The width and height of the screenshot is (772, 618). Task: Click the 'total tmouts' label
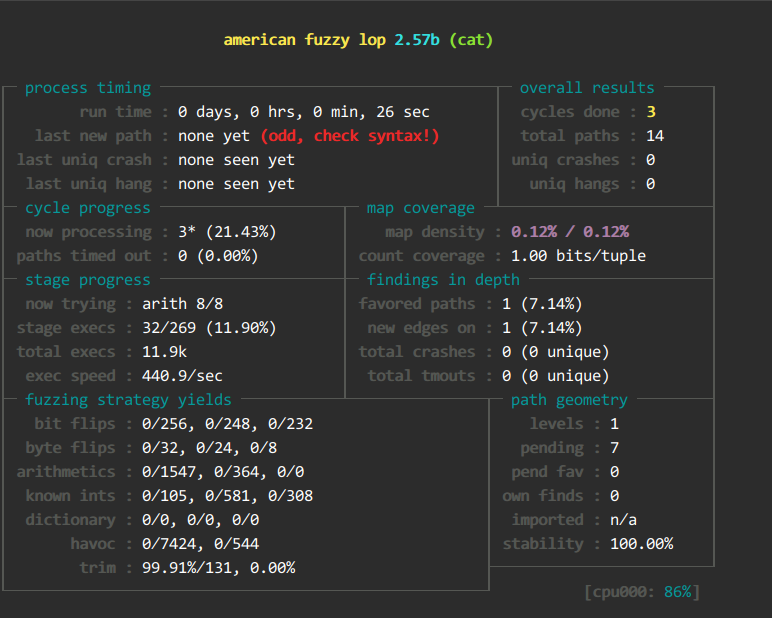(421, 376)
